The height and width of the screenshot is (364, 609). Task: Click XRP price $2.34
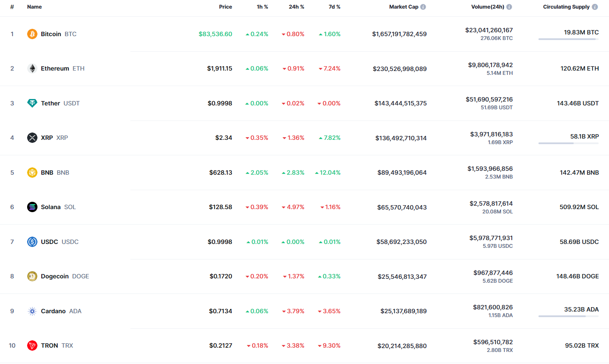click(224, 138)
